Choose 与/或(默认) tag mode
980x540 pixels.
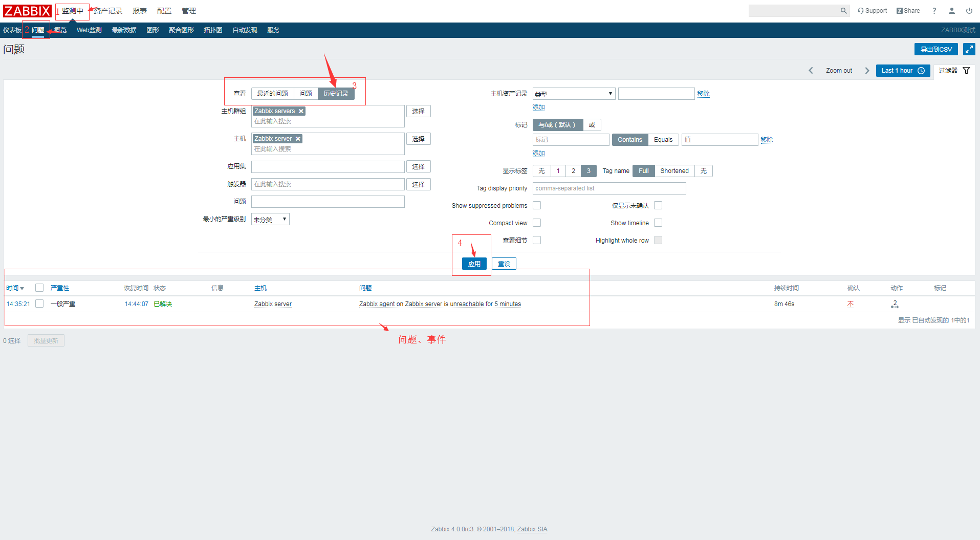(557, 125)
